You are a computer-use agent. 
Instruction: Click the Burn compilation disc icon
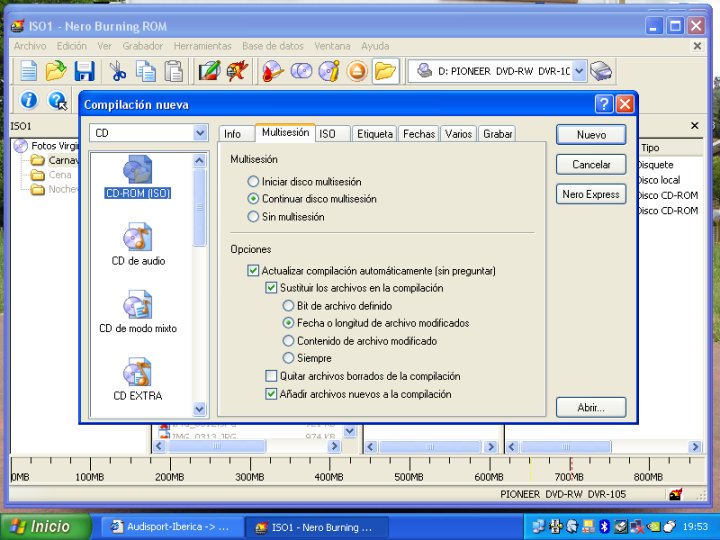pos(273,72)
